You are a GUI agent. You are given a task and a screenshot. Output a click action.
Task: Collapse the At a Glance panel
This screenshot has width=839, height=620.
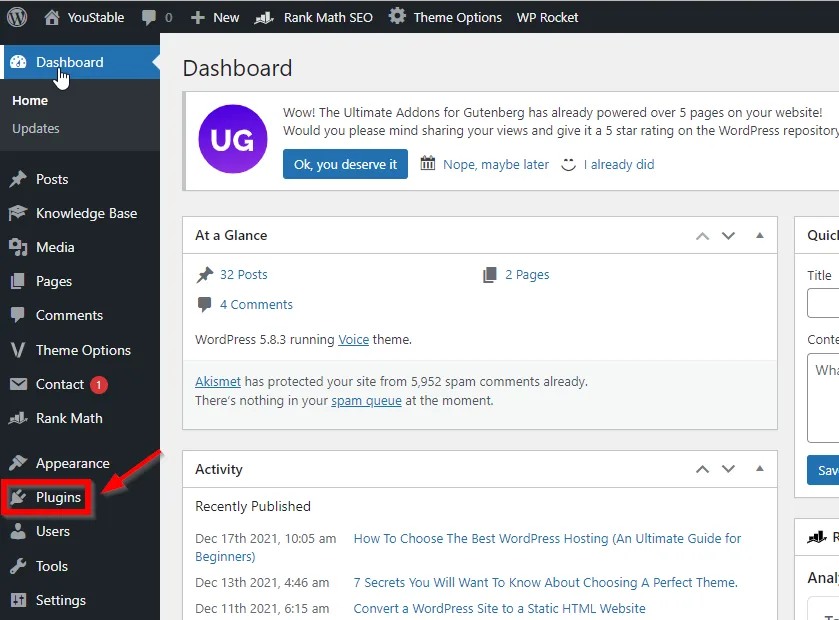tap(760, 235)
